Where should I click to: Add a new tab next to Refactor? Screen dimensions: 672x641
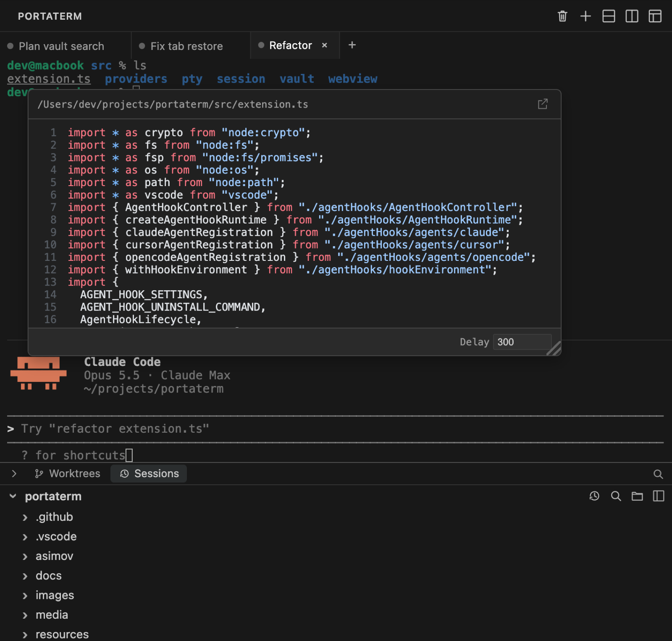coord(352,45)
